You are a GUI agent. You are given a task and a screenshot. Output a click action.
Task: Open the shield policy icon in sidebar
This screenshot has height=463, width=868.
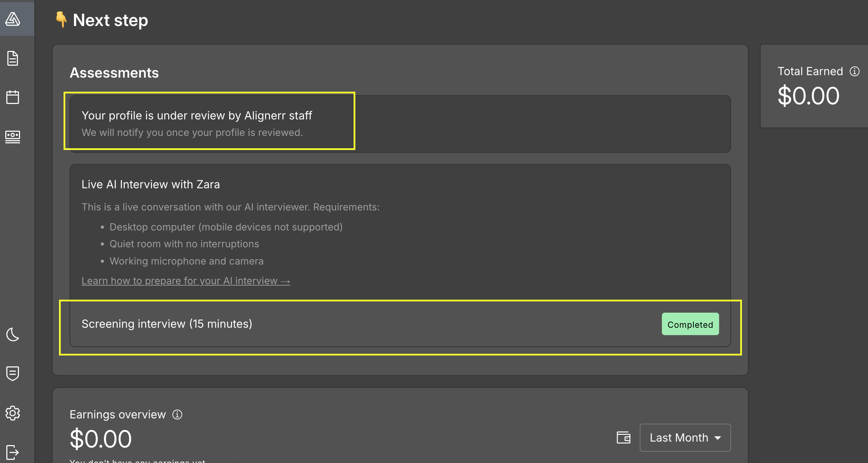tap(13, 373)
